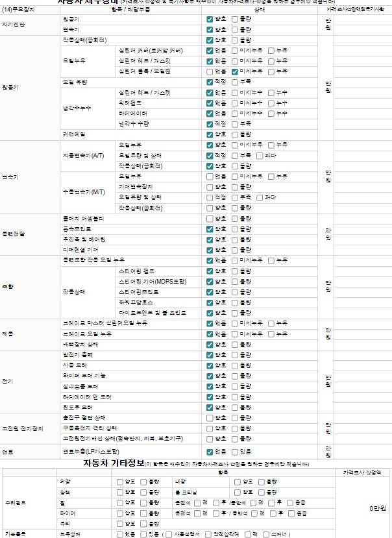The width and height of the screenshot is (392, 538).
Task: Select 불량 for 라디에이터 팬 모터
Action: pos(235,397)
